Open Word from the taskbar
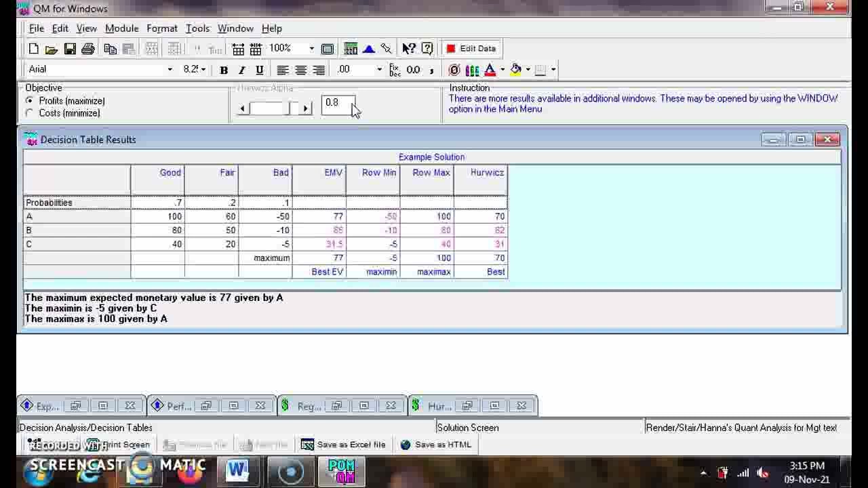The image size is (868, 488). pyautogui.click(x=238, y=470)
